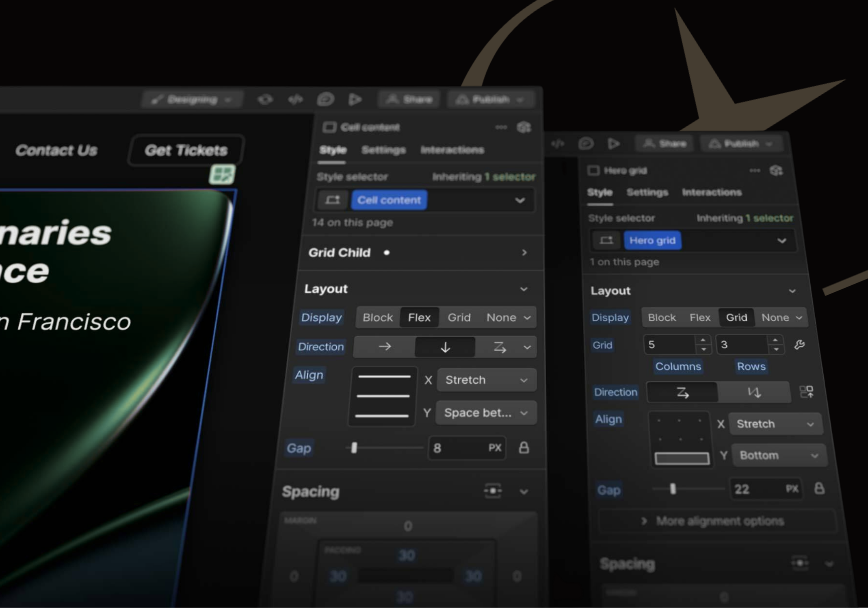The image size is (868, 608).
Task: Open the comments bubble icon in left toolbar
Action: (325, 99)
